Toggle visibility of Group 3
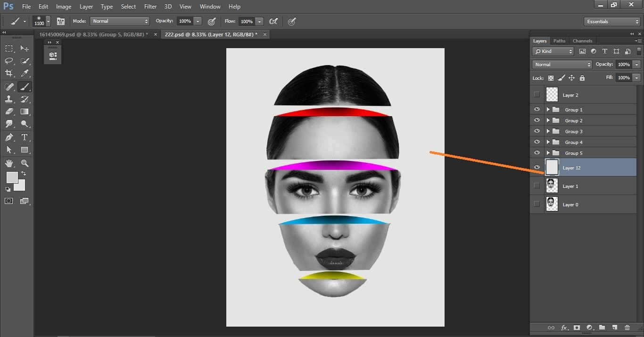644x337 pixels. (x=537, y=131)
